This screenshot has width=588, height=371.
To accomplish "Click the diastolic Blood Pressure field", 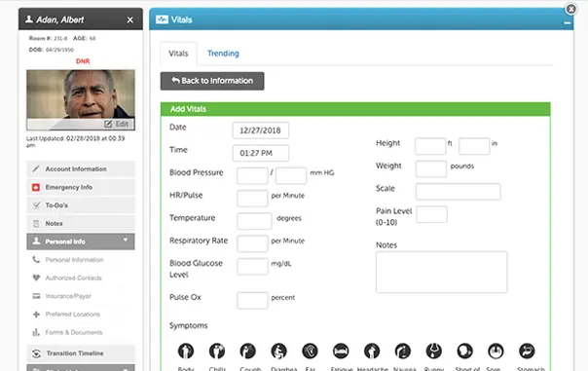I will [x=291, y=176].
